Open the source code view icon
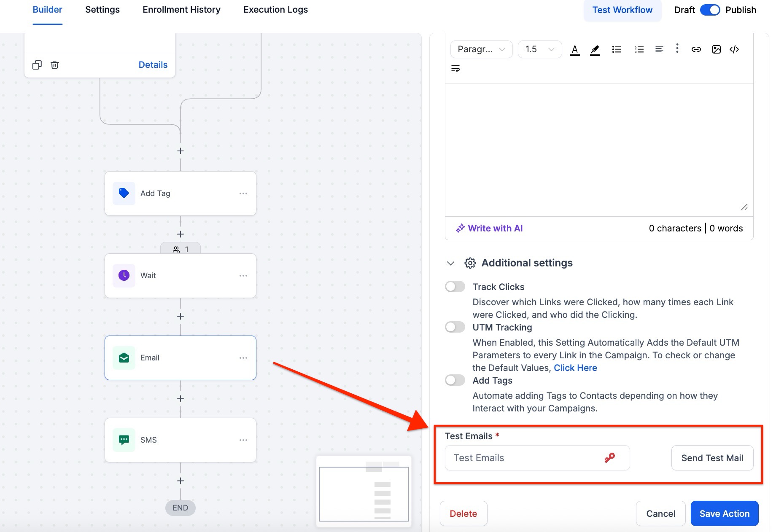776x532 pixels. (x=734, y=49)
